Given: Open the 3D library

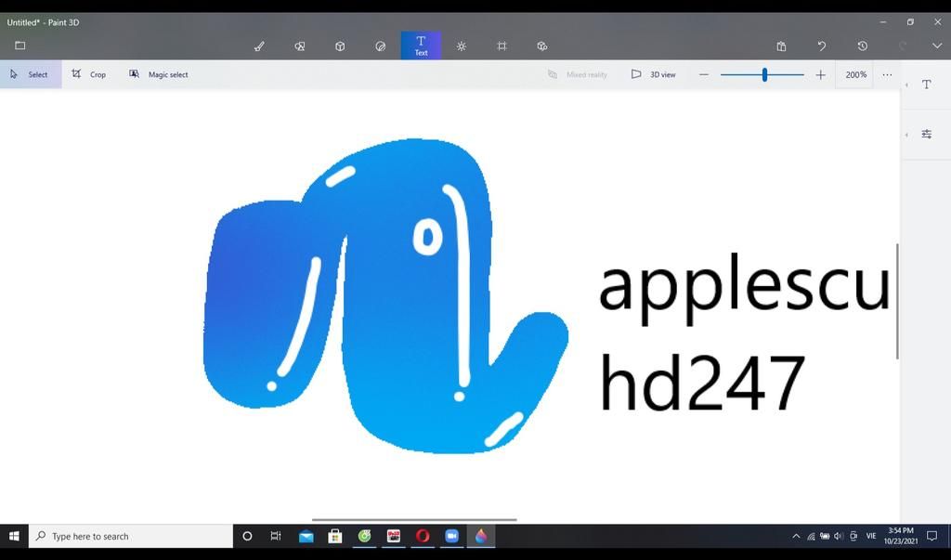Looking at the screenshot, I should (541, 46).
